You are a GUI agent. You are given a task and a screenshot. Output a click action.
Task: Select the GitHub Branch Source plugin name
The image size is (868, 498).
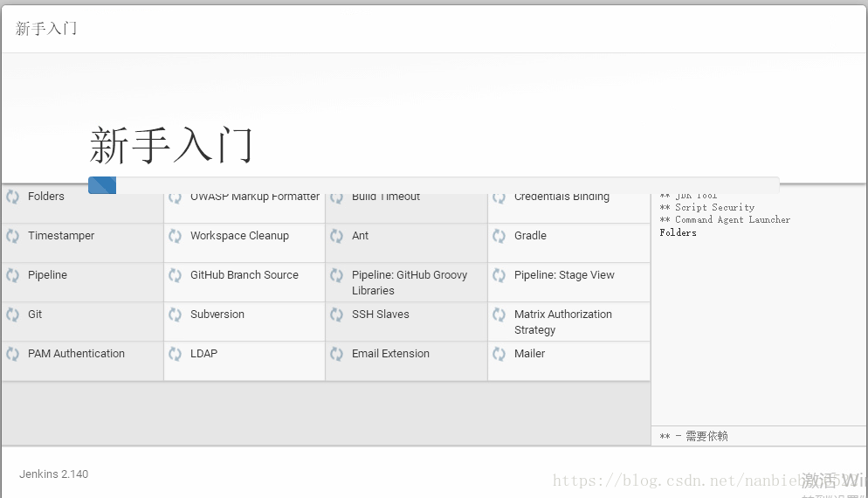coord(245,275)
